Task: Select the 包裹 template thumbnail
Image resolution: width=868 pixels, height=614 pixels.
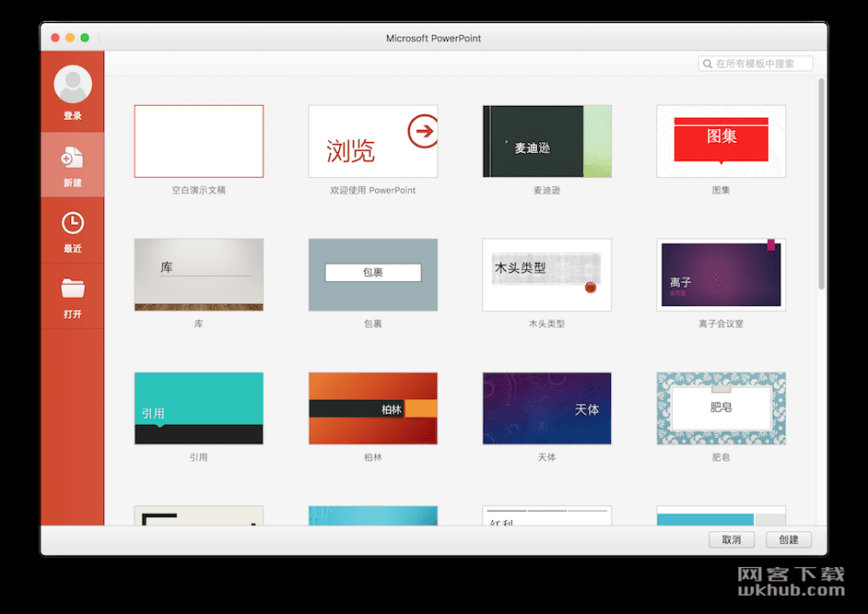Action: pos(373,275)
